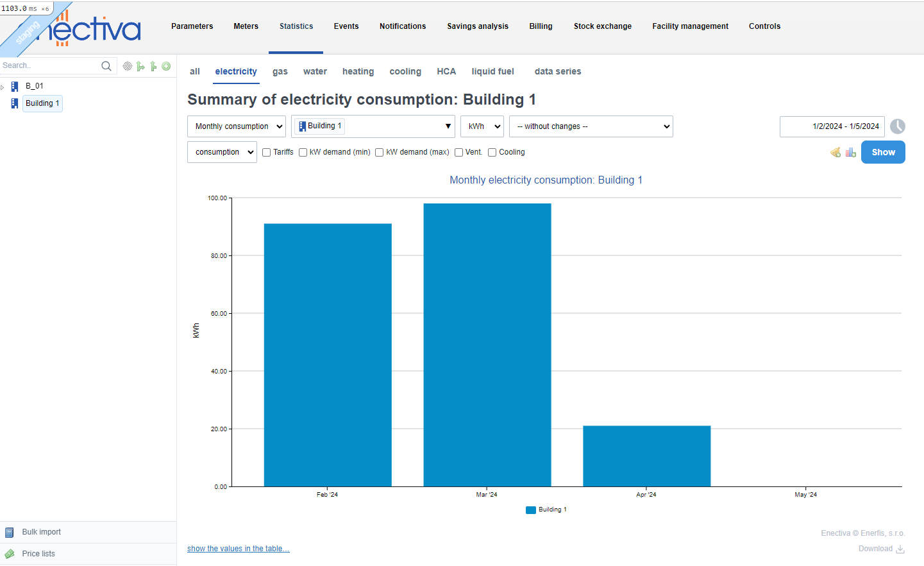
Task: Click the Download icon below chart
Action: pos(900,549)
